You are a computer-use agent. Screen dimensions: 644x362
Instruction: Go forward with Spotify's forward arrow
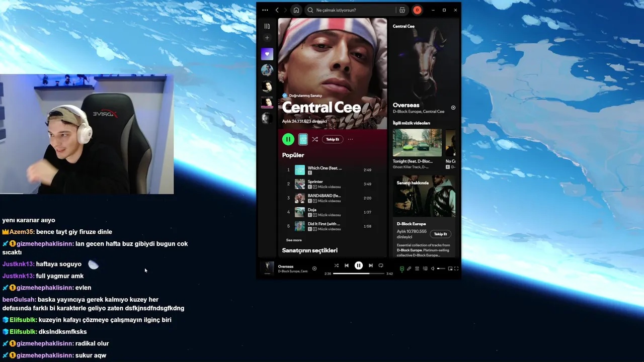(285, 10)
